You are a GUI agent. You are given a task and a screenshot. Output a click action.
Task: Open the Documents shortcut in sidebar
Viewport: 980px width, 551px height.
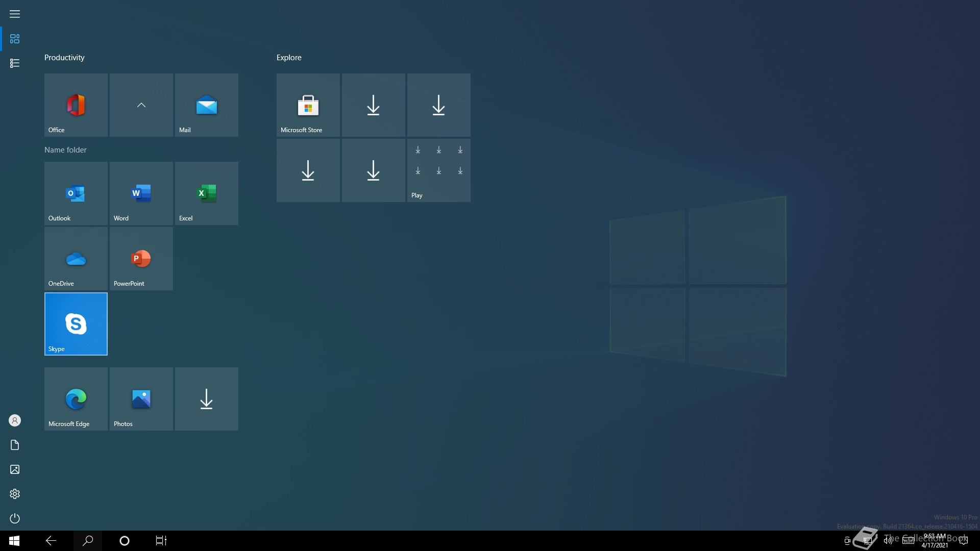click(x=15, y=445)
